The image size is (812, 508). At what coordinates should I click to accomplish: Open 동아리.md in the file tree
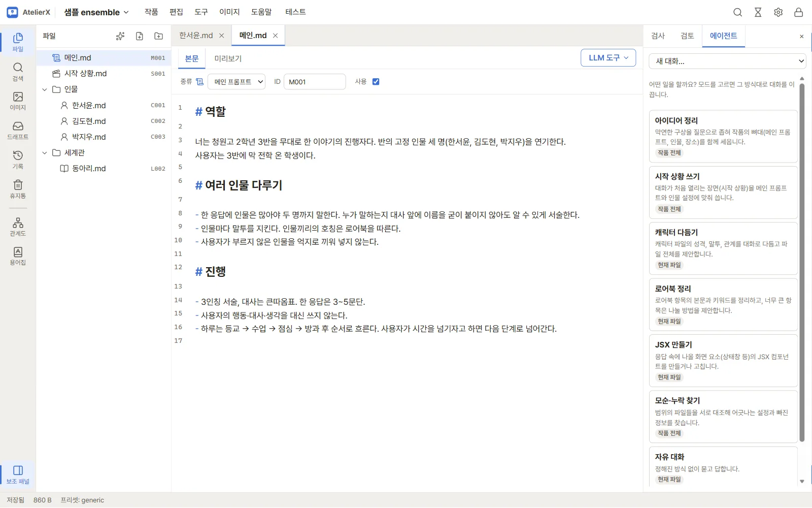(x=104, y=169)
